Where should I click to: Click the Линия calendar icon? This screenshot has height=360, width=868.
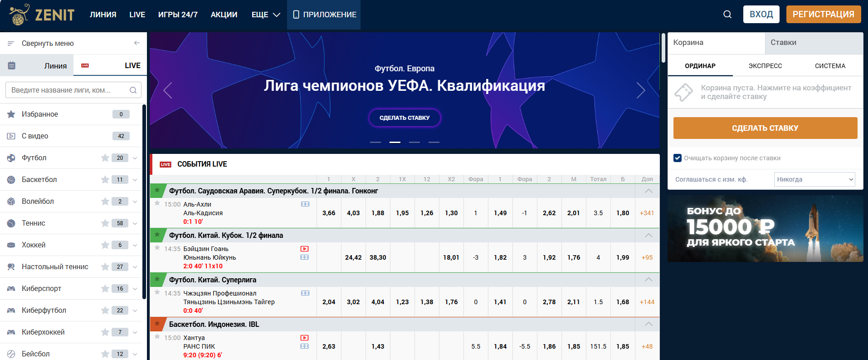[12, 66]
